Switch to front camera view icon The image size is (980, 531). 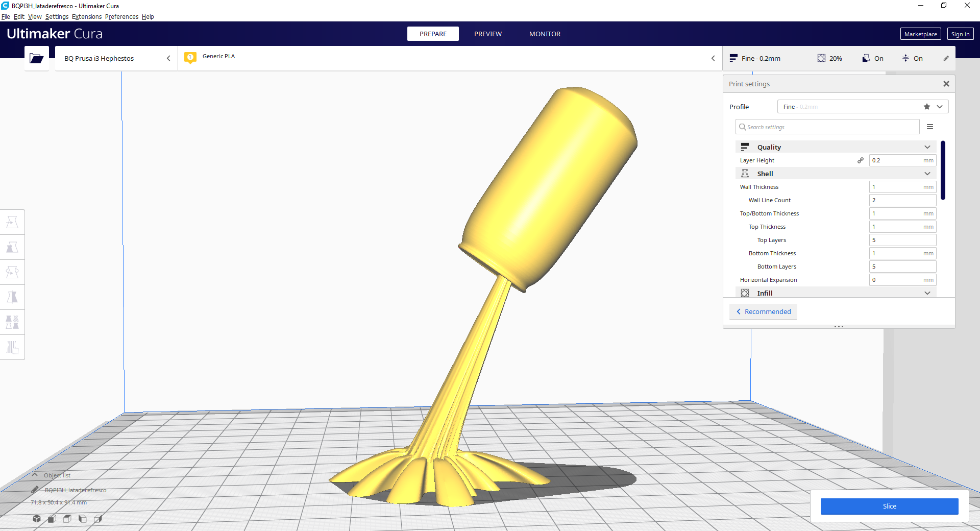tap(52, 519)
